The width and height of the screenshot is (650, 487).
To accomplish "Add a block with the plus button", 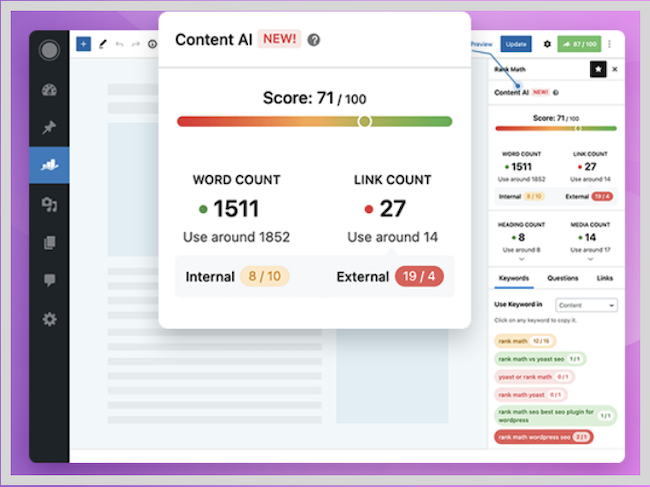I will click(83, 44).
